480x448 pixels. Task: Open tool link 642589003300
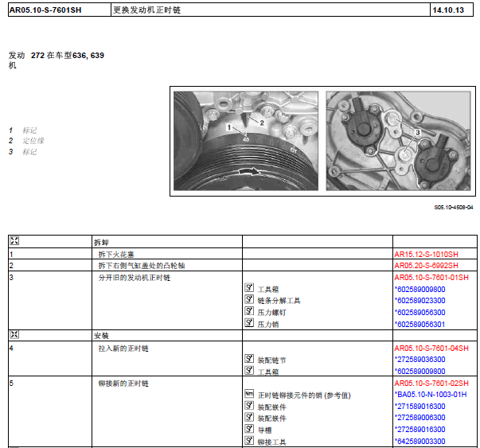[x=420, y=442]
